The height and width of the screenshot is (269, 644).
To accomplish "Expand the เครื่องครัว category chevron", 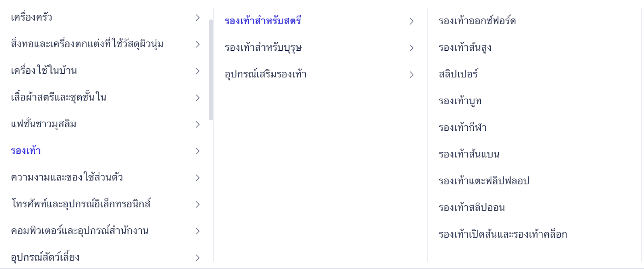I will click(197, 18).
